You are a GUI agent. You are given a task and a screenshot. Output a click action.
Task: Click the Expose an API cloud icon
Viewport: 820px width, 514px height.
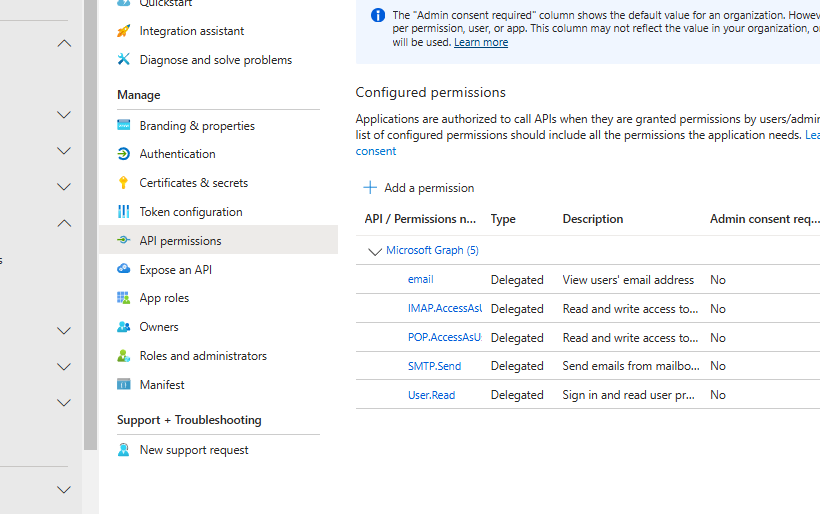[123, 269]
